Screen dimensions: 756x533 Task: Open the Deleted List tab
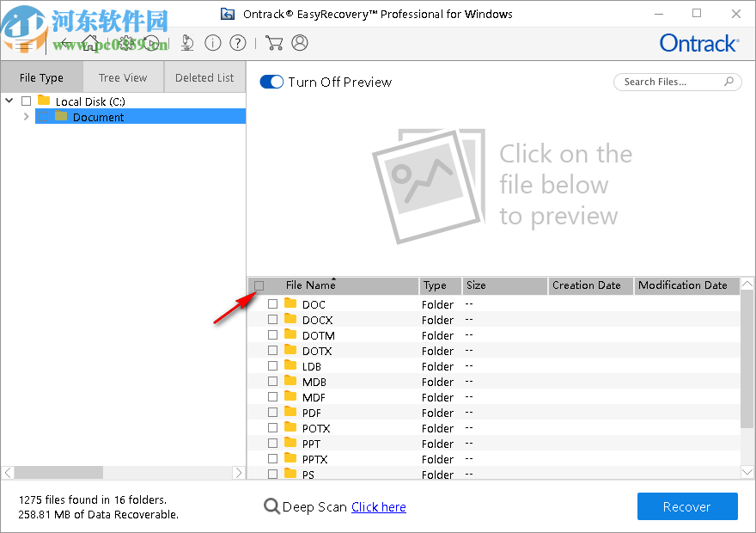click(x=204, y=77)
